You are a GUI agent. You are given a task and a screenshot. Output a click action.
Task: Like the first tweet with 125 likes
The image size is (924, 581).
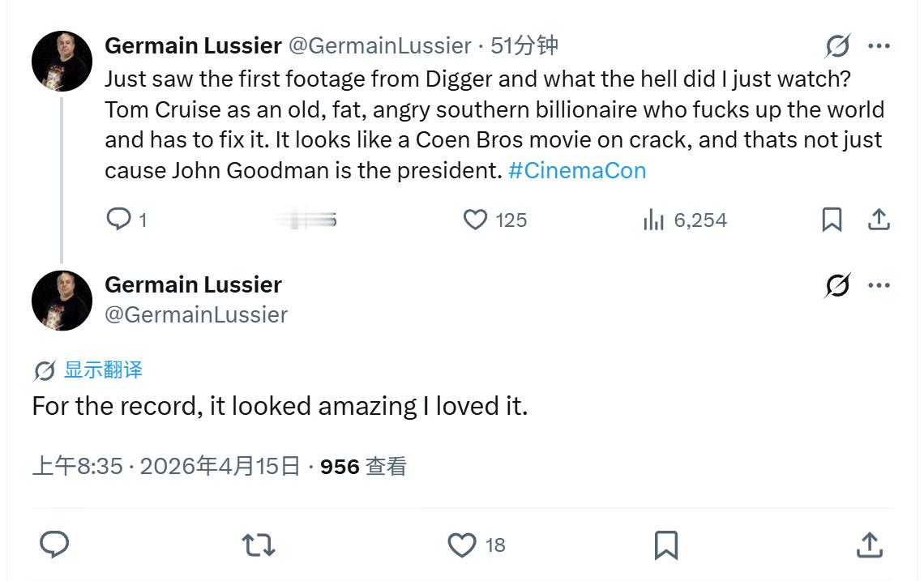click(476, 220)
